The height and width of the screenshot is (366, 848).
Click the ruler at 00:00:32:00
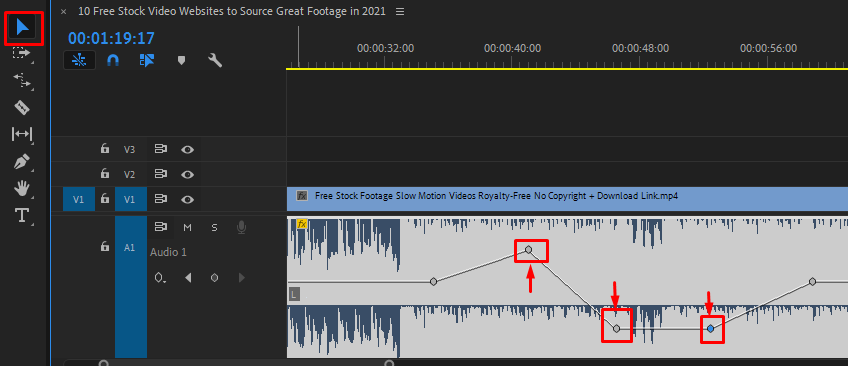pos(386,49)
